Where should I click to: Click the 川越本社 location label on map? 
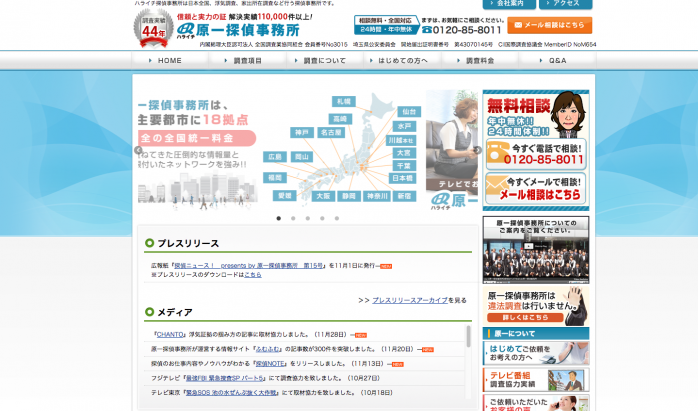401,140
